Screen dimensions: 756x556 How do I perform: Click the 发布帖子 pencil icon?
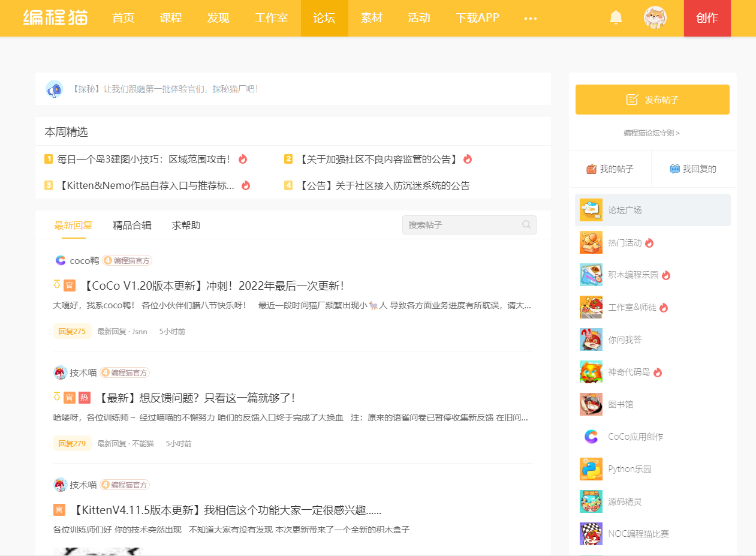(632, 100)
